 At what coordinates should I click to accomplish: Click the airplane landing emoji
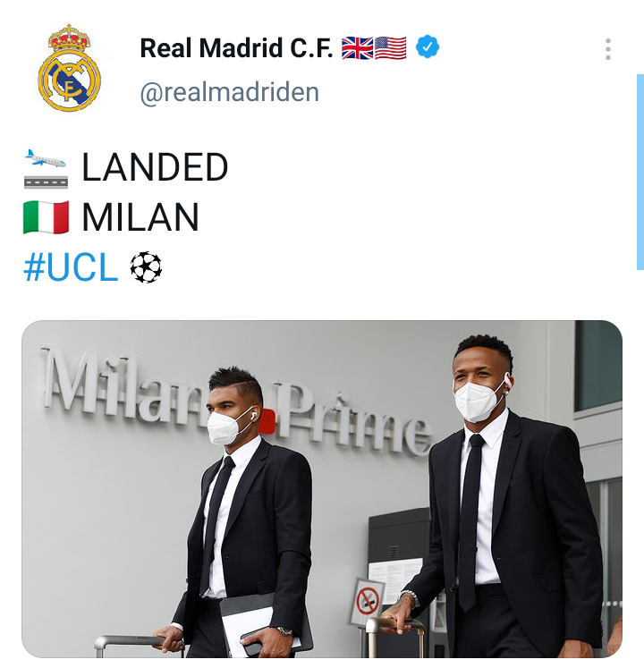[x=46, y=168]
